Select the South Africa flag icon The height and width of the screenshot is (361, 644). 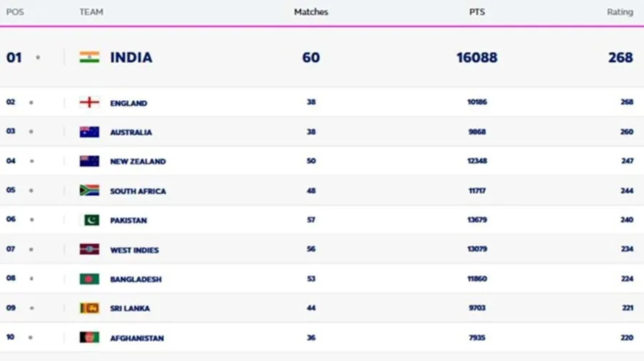coord(89,190)
